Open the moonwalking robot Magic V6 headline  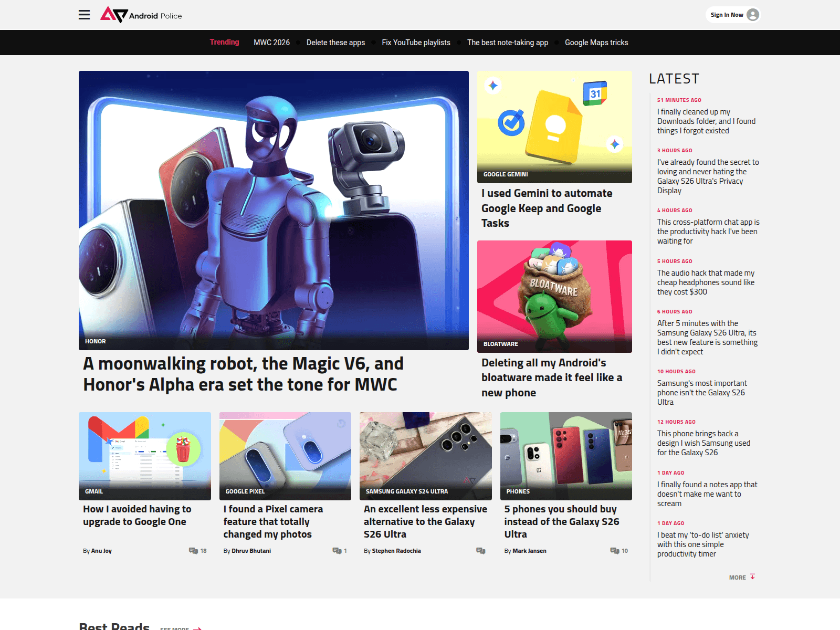pos(243,374)
